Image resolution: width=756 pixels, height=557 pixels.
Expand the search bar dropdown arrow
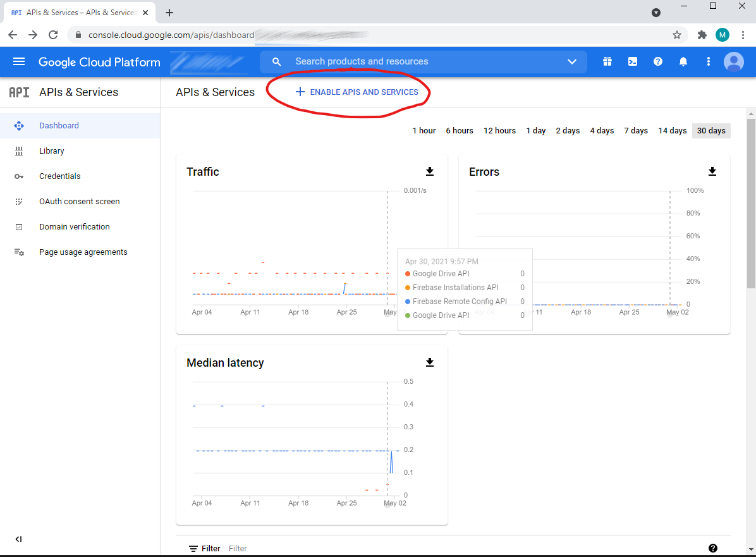coord(572,61)
